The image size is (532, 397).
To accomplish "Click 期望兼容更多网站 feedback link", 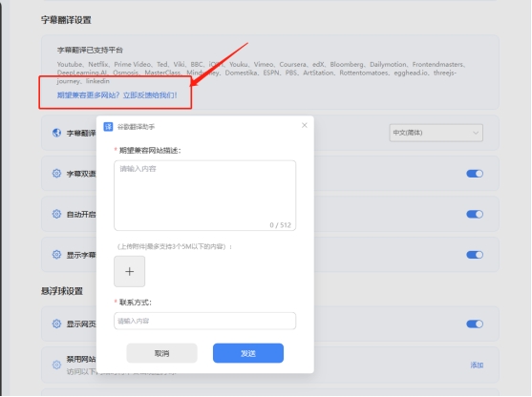I will 117,95.
